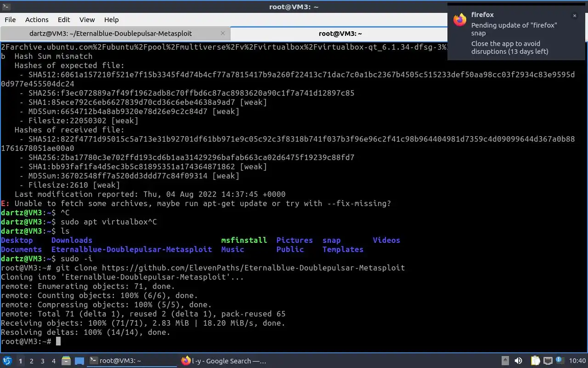Click the terminal prompt cursor at root@VM3
The height and width of the screenshot is (368, 588).
point(58,341)
